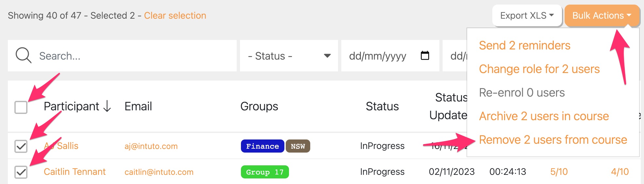The height and width of the screenshot is (184, 644).
Task: Choose Change role for 2 users
Action: [539, 69]
